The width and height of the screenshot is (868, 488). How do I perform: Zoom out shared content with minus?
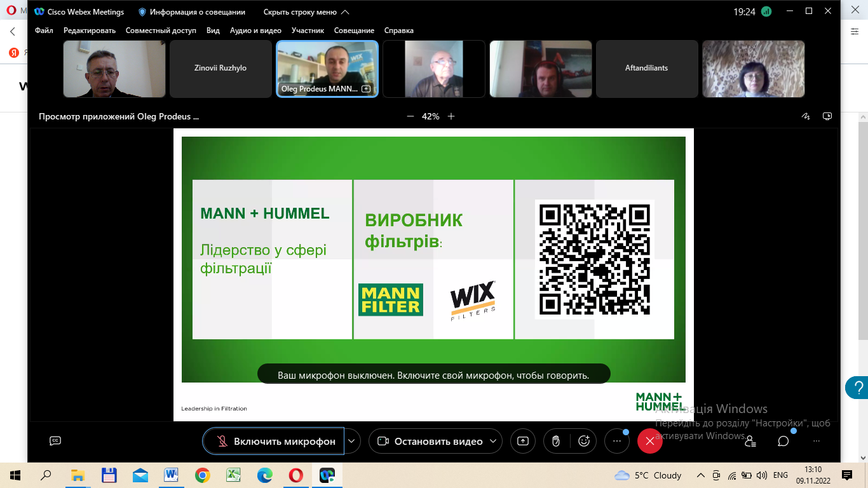click(410, 116)
